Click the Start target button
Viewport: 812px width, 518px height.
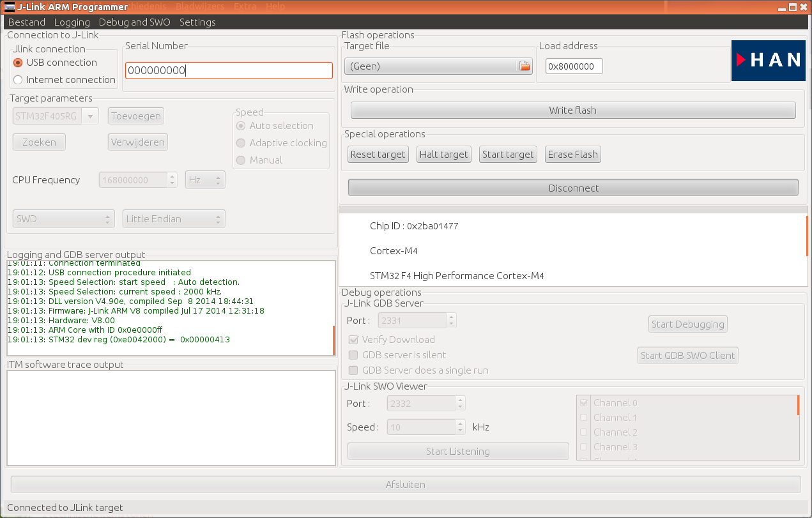[x=508, y=155]
